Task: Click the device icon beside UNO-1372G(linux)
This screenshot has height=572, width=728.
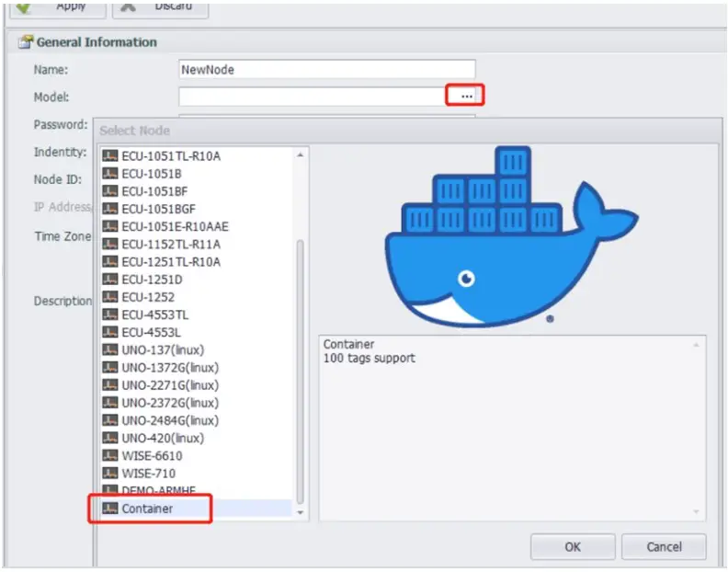Action: point(110,367)
